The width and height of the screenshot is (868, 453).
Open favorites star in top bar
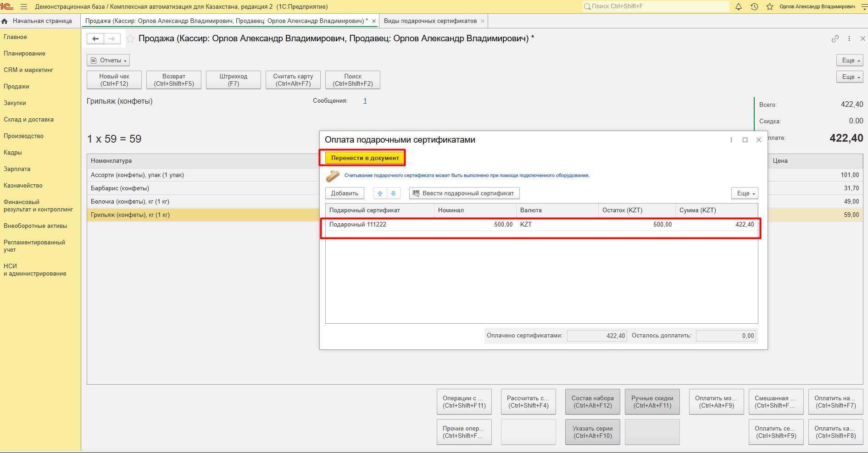[770, 7]
